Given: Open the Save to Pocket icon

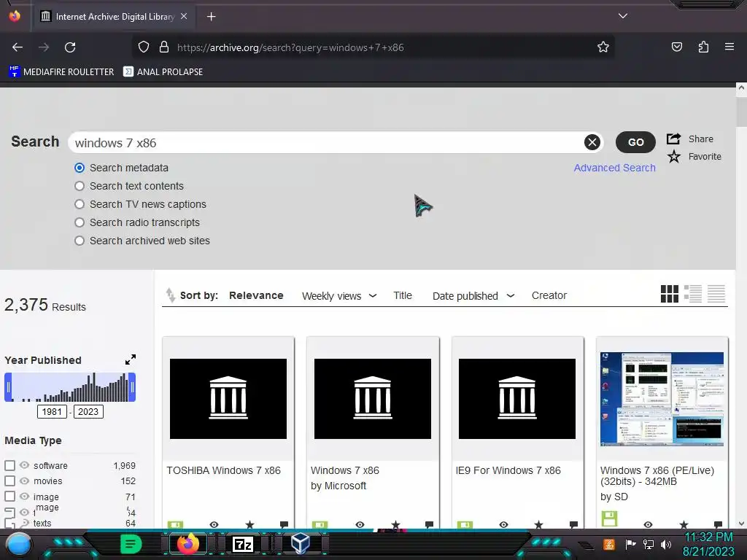Looking at the screenshot, I should click(676, 47).
